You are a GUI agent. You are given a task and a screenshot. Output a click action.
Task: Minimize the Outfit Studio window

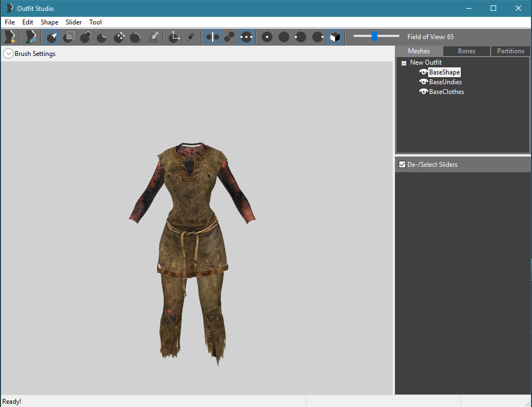469,8
